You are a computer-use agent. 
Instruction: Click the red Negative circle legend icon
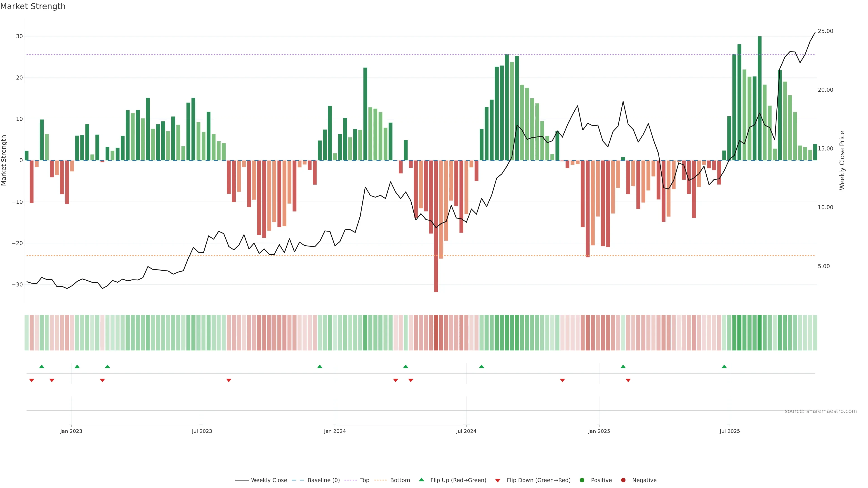pos(623,480)
